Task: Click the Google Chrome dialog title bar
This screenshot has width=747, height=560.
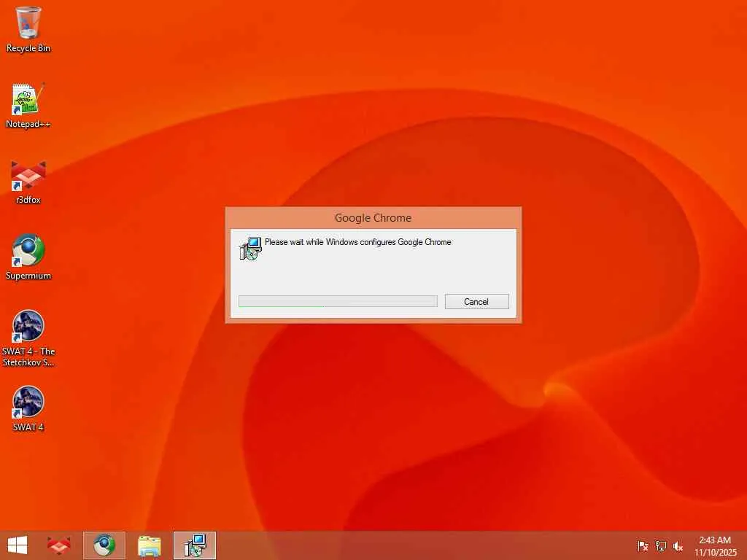Action: coord(373,217)
